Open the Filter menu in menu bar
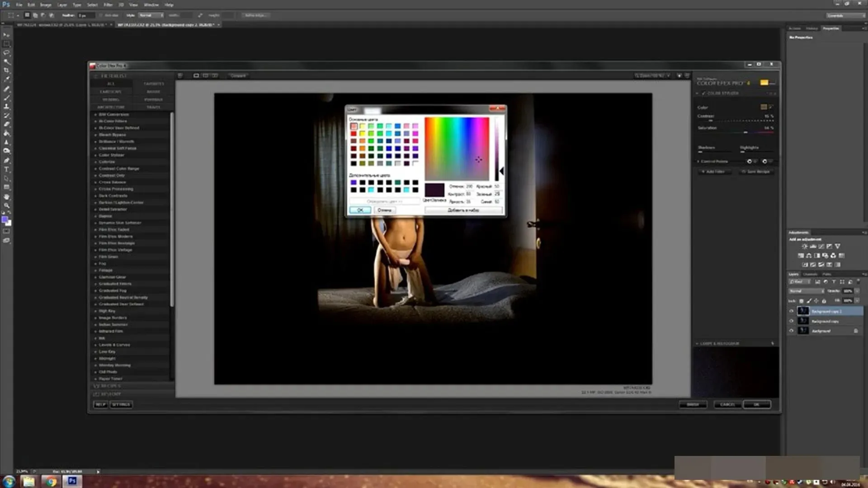 108,5
